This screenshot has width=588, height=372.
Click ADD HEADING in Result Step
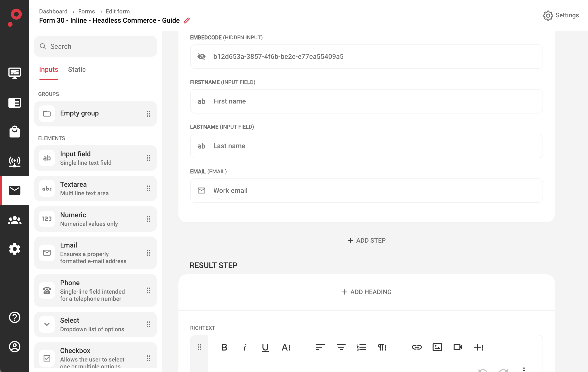(366, 291)
